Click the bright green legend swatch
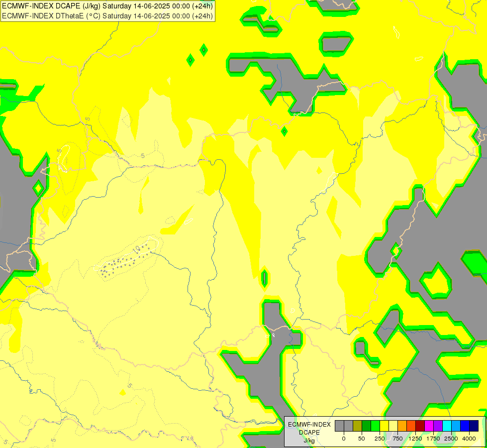The height and width of the screenshot is (448, 487). 375,426
